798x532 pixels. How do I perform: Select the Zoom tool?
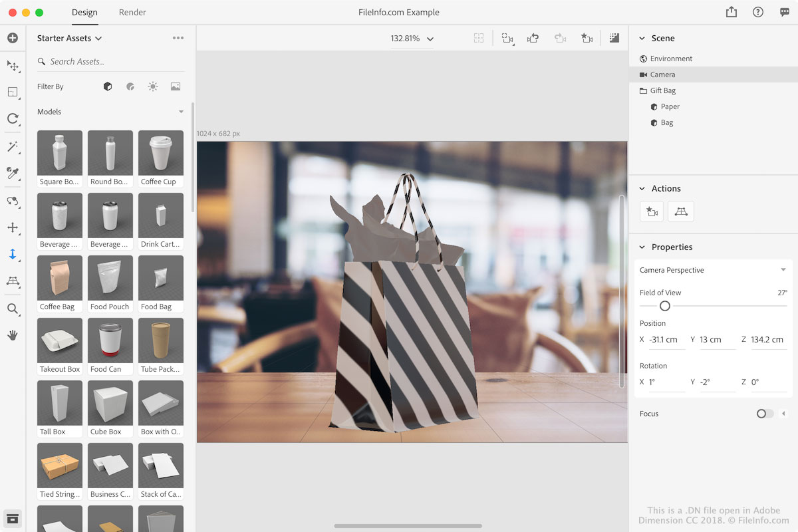(x=12, y=309)
